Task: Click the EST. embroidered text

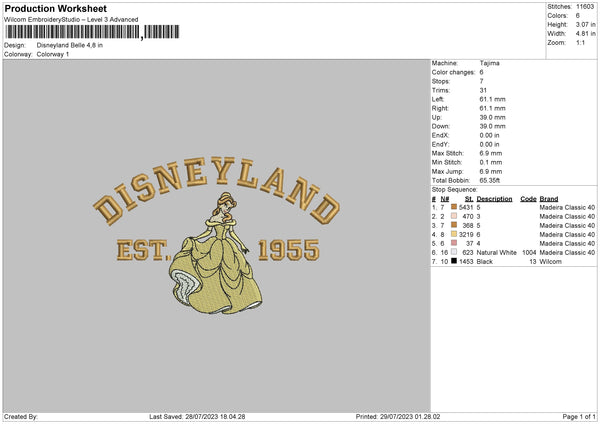Action: (143, 251)
